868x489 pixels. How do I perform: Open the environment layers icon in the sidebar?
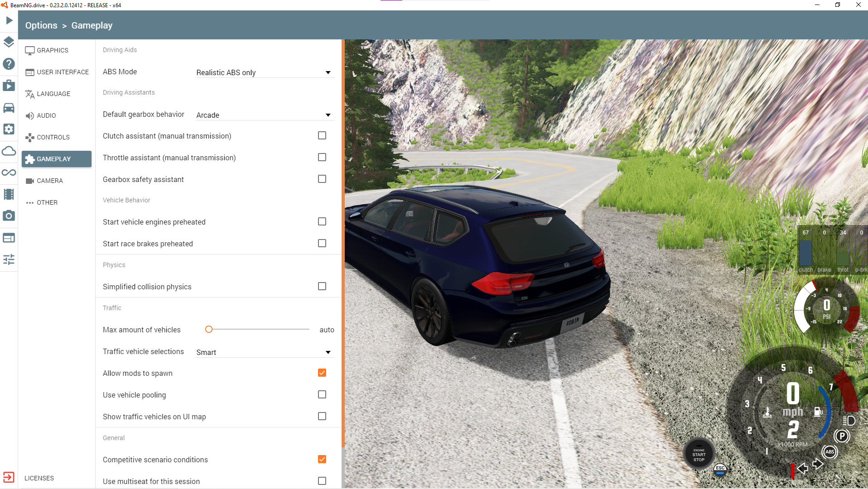click(9, 42)
